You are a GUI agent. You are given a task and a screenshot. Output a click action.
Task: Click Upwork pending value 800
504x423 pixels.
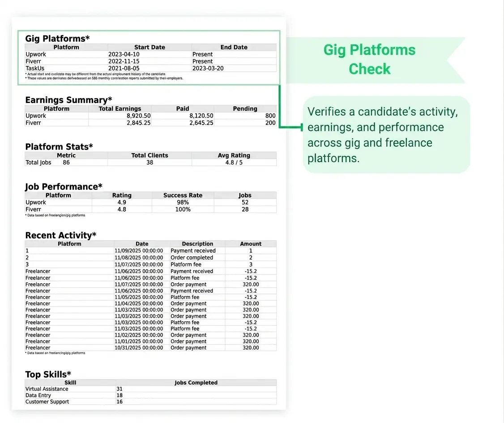click(270, 116)
